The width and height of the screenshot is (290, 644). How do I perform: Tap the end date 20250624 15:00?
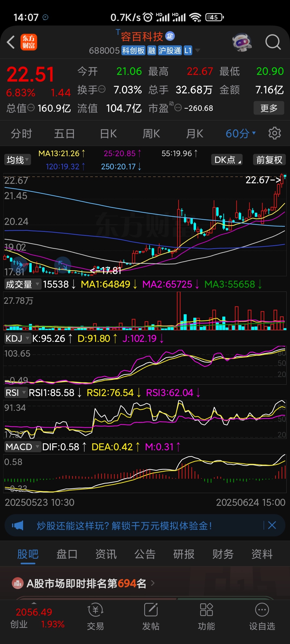point(251,502)
